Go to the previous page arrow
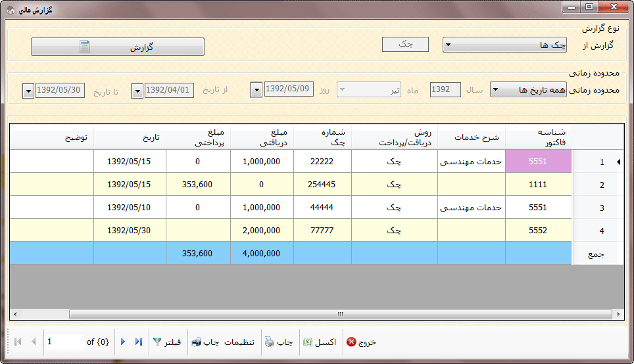Viewport: 634px width, 364px height. click(x=34, y=342)
